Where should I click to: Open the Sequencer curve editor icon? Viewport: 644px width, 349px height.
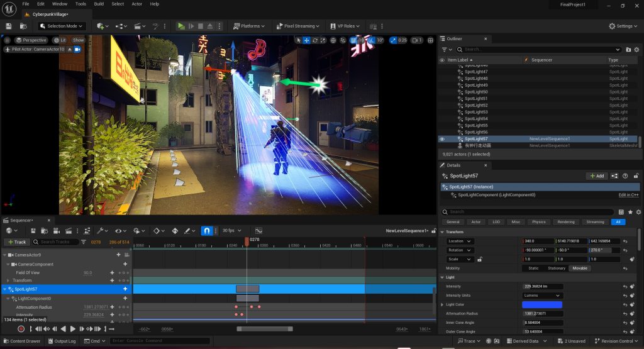tap(258, 231)
